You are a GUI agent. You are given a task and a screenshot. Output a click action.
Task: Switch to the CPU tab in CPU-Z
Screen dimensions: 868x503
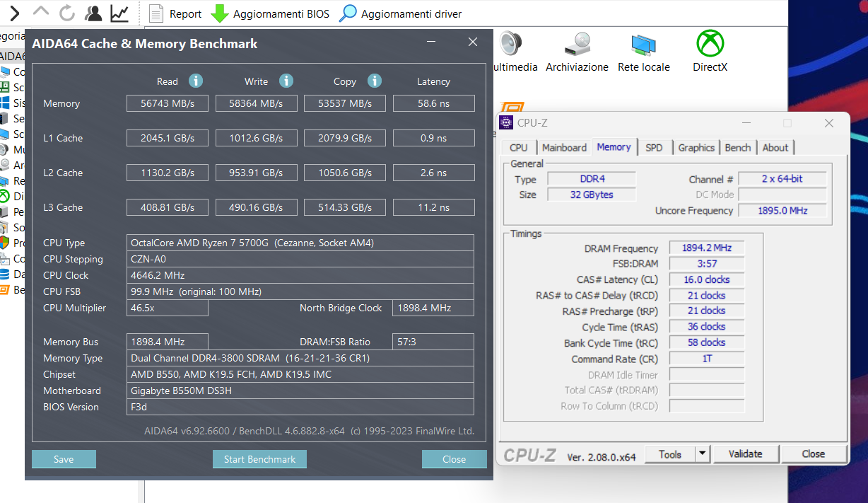(518, 147)
